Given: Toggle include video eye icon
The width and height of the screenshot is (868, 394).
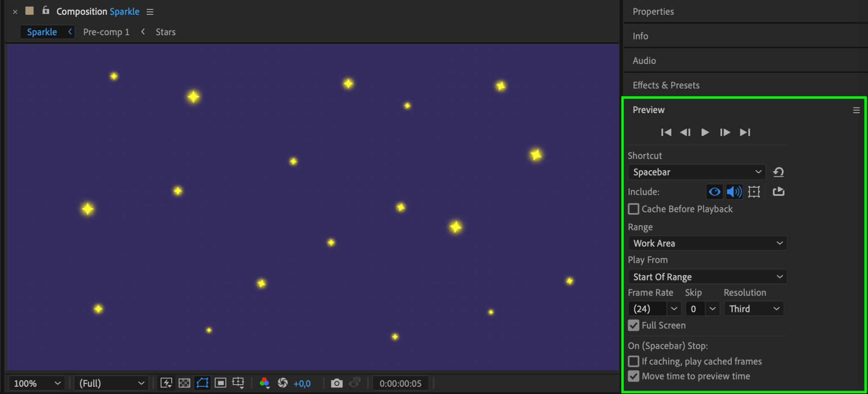Looking at the screenshot, I should point(715,191).
